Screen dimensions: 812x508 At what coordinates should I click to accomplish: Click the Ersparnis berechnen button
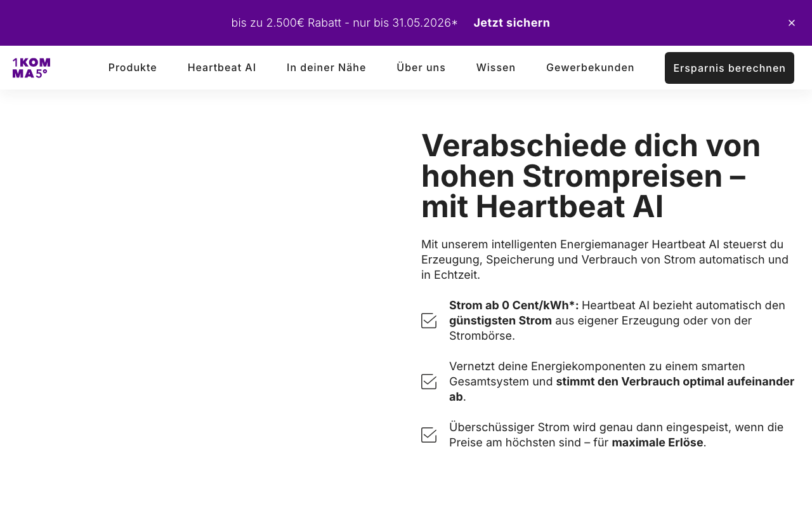[730, 68]
